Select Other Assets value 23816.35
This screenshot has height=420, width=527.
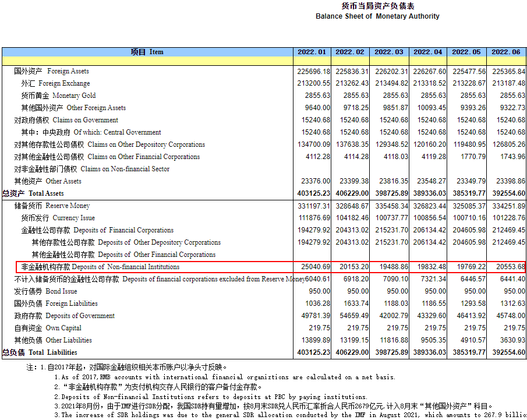coord(394,181)
